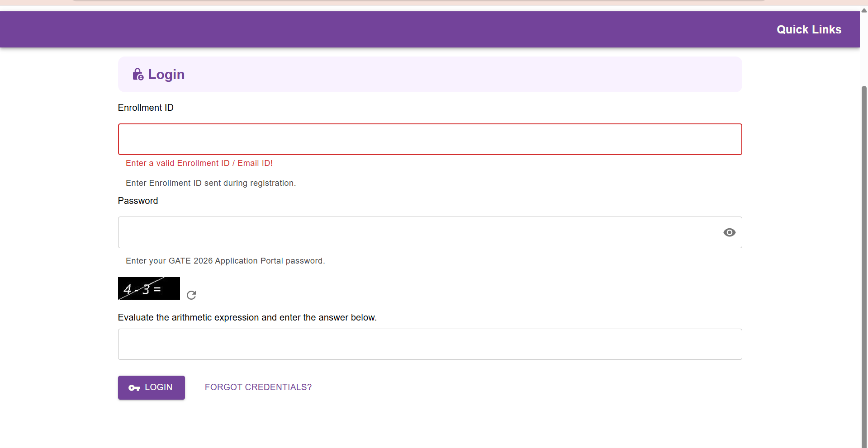Viewport: 868px width, 448px height.
Task: Click the evaluate arithmetic expression instruction
Action: tap(247, 317)
